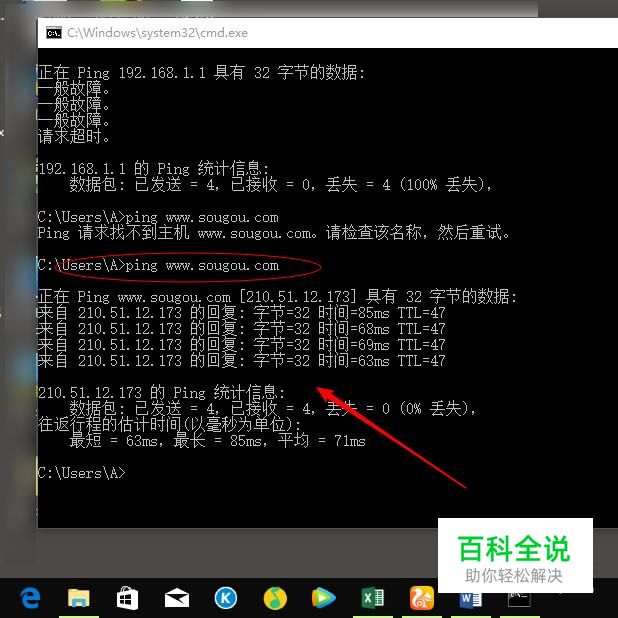This screenshot has width=618, height=618.
Task: Open the blue K music app icon
Action: pos(226,598)
